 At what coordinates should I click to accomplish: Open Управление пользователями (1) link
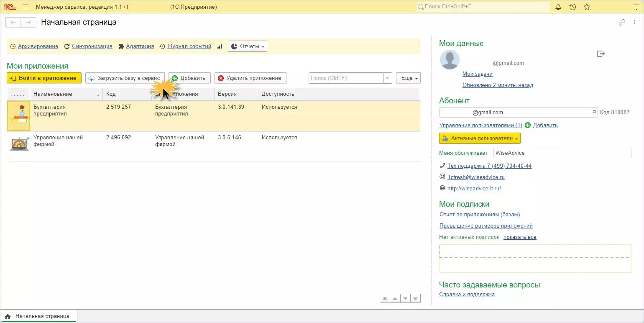pos(481,126)
